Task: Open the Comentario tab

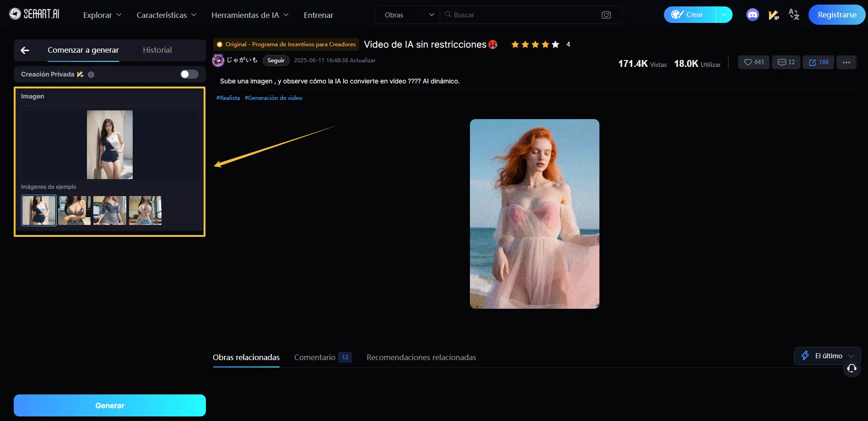Action: [315, 357]
